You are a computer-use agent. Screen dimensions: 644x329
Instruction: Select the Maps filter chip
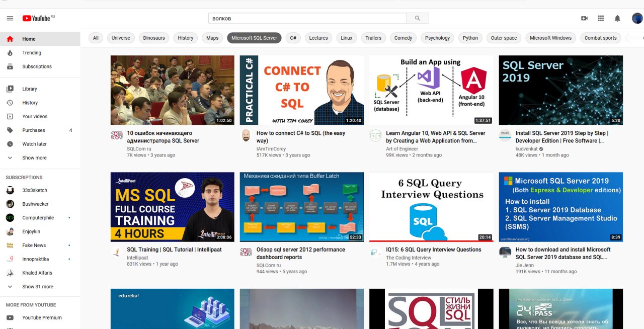pyautogui.click(x=212, y=38)
